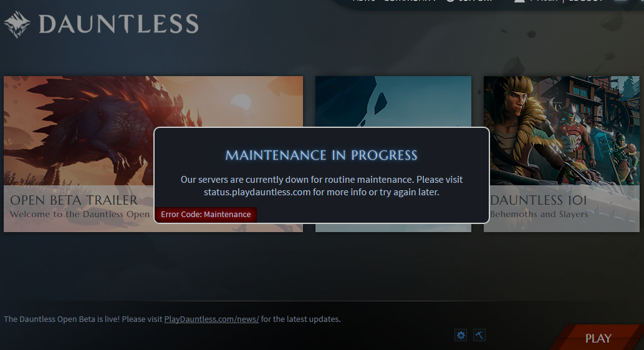Open the middle blue news card thumbnail

(x=393, y=101)
